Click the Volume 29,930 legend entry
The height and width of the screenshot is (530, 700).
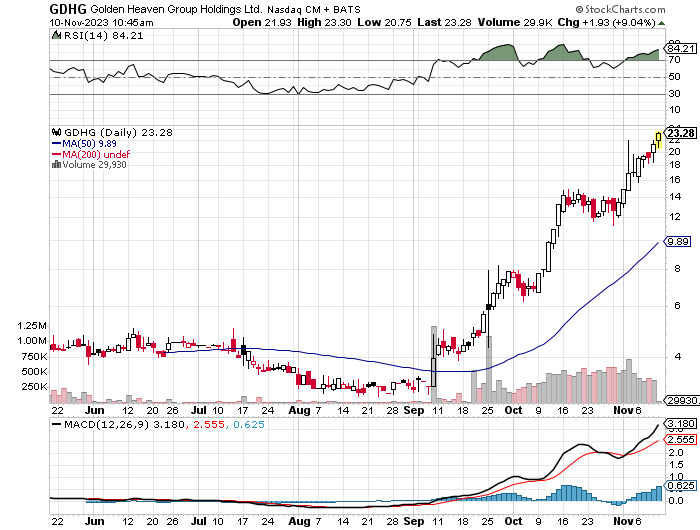pyautogui.click(x=94, y=165)
